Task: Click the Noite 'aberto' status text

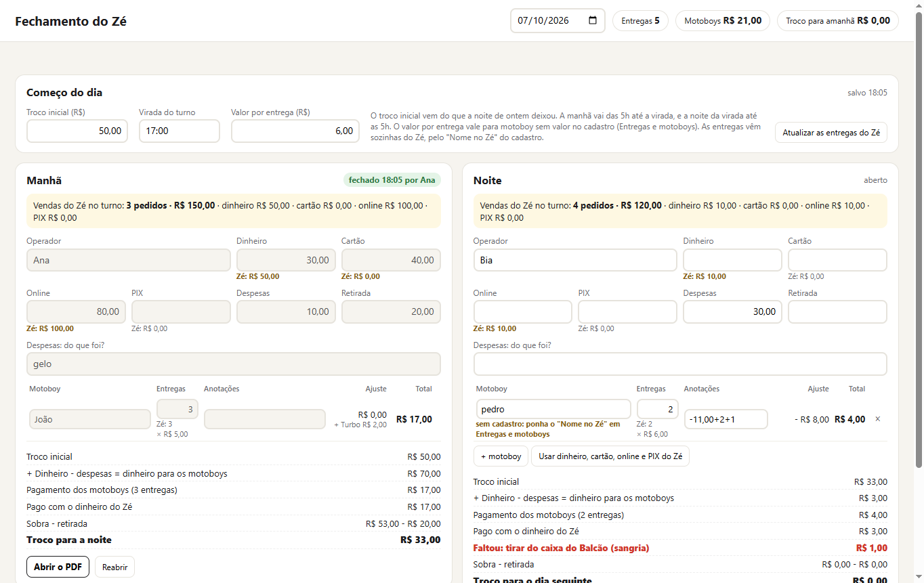Action: coord(875,181)
